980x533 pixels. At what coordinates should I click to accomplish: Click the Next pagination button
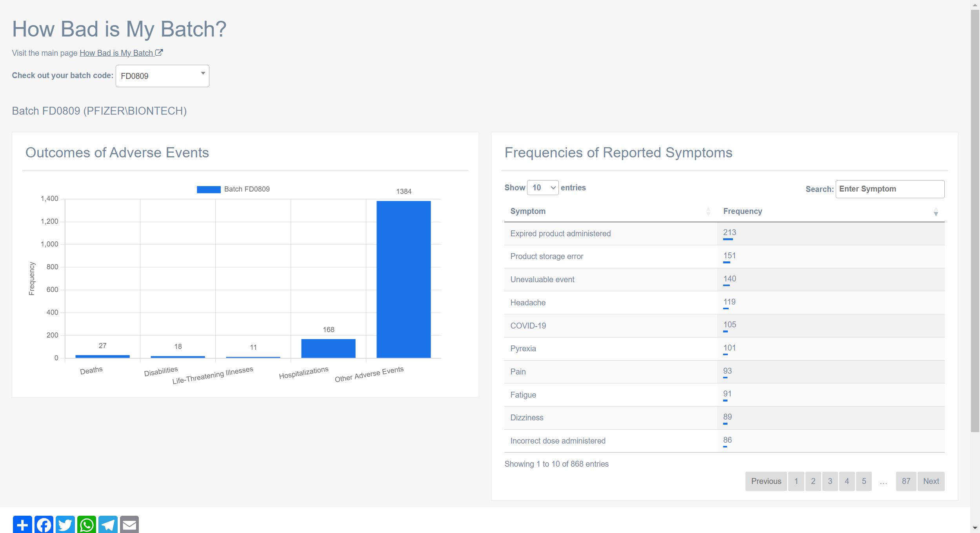(x=931, y=481)
